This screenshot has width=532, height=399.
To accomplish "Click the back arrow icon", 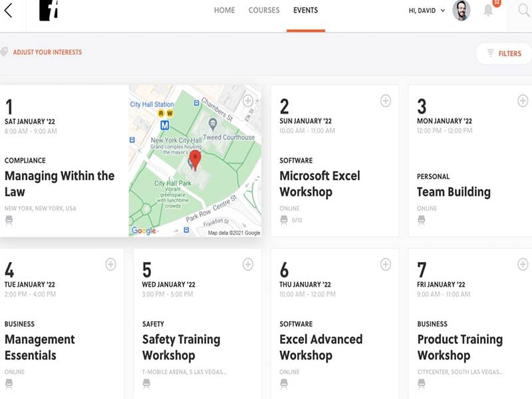I will point(9,11).
